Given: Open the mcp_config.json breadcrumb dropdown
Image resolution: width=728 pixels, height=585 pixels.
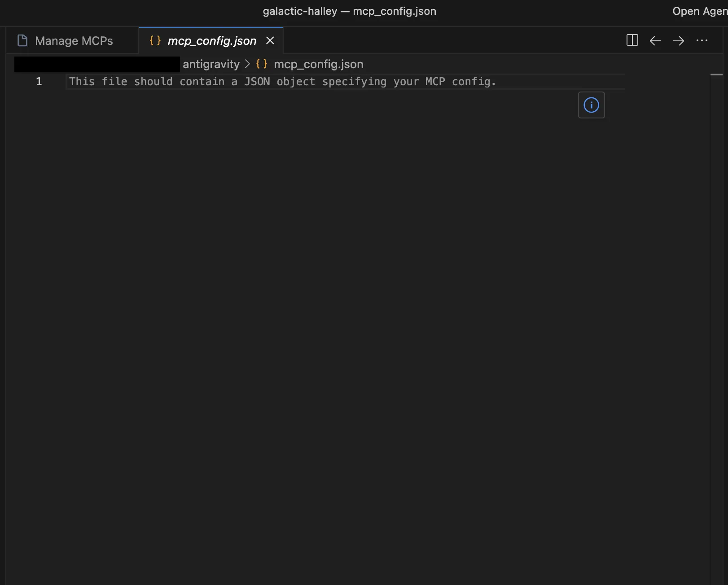Looking at the screenshot, I should point(319,64).
